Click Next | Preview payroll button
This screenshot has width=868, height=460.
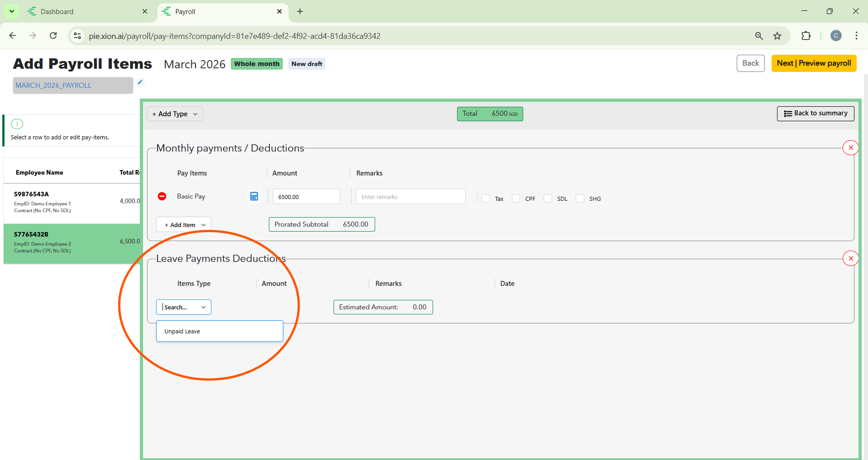[813, 63]
